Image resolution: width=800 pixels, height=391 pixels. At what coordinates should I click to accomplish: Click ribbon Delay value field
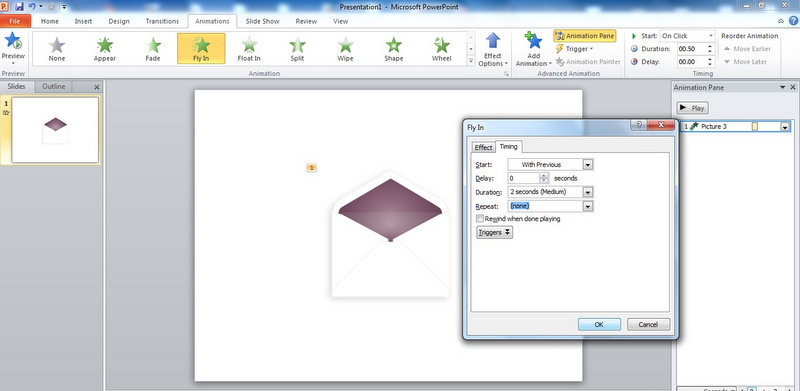(690, 62)
